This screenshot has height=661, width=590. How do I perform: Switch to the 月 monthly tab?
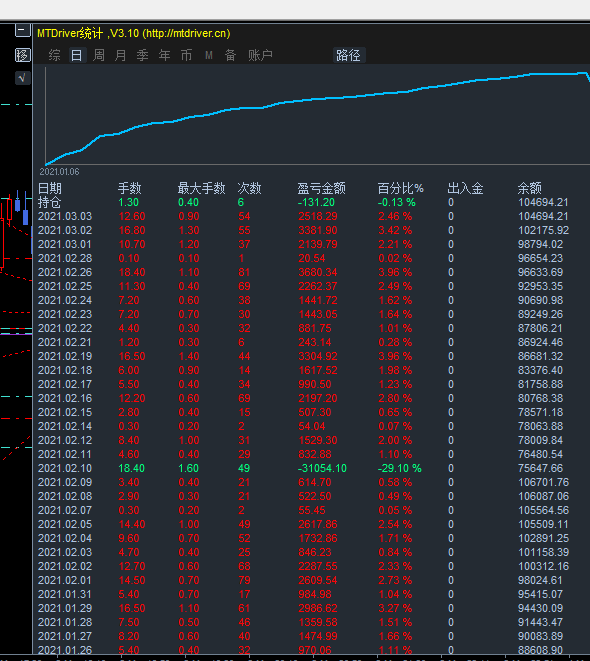pos(121,55)
